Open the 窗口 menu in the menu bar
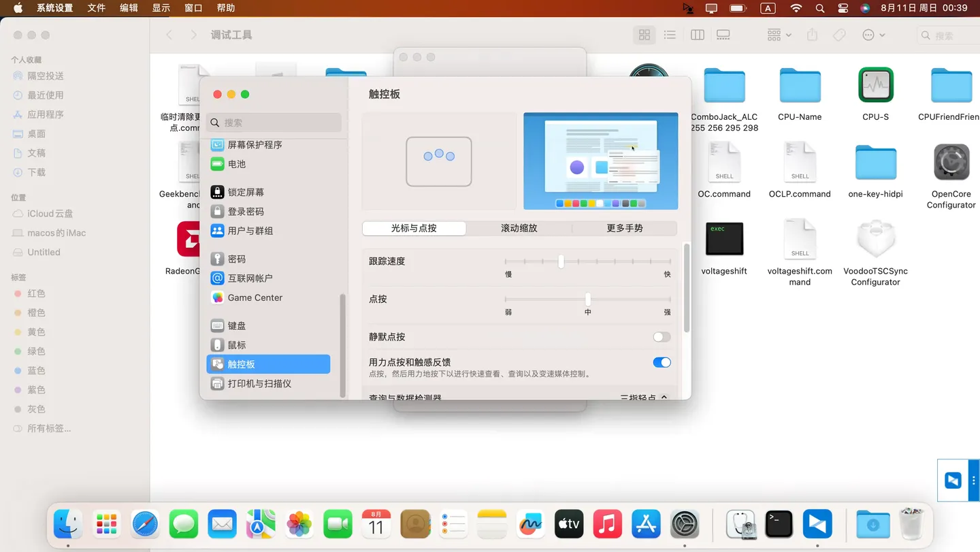Image resolution: width=980 pixels, height=552 pixels. tap(193, 7)
